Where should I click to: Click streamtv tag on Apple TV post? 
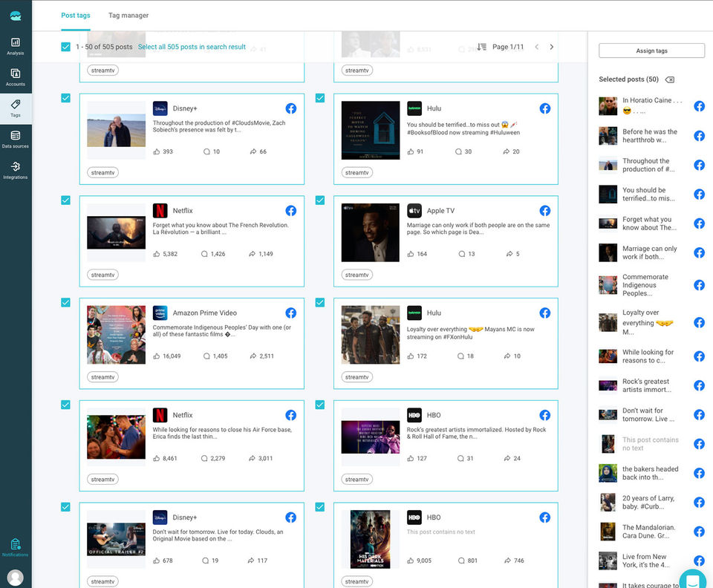tap(357, 275)
